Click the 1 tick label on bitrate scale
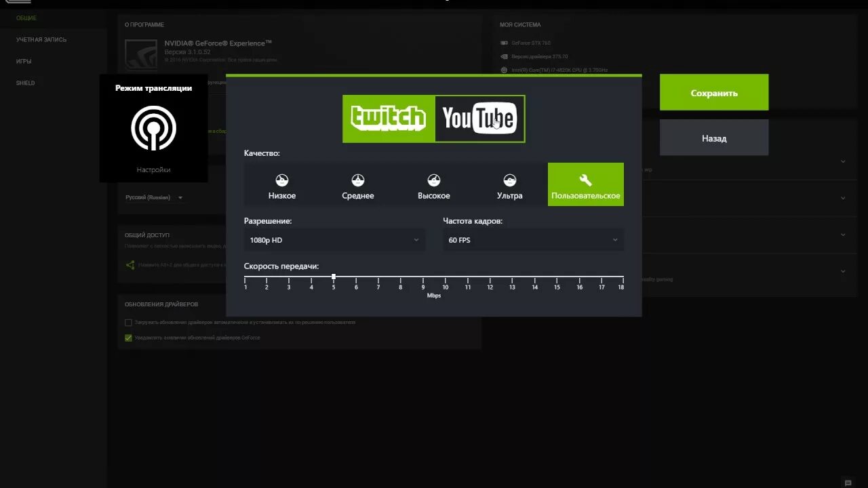Screen dimensions: 868x488 [x=245, y=287]
